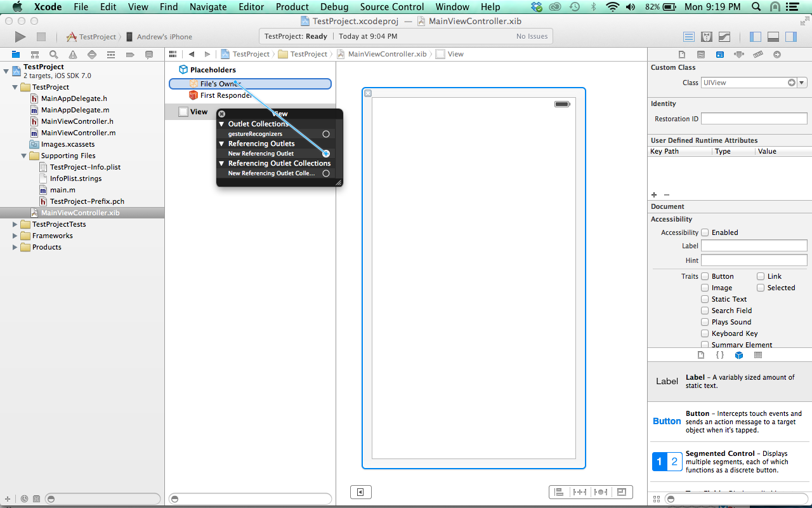
Task: Select MainViewController.h in navigator
Action: [x=77, y=121]
